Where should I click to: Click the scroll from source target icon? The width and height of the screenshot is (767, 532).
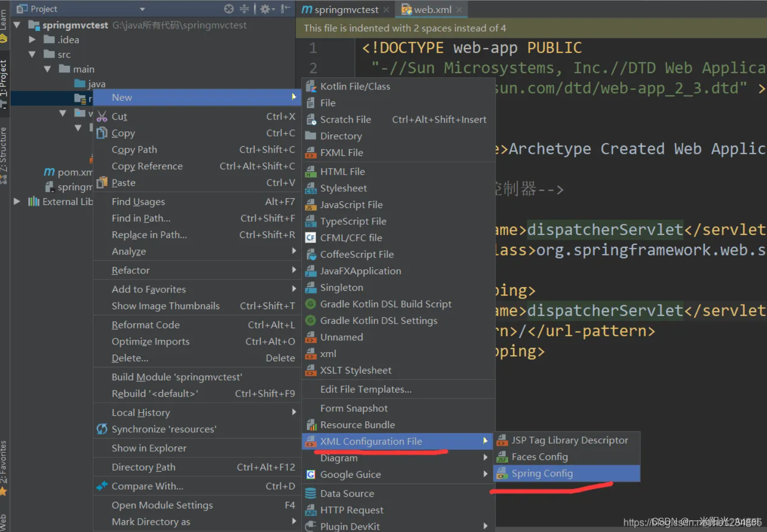[229, 9]
